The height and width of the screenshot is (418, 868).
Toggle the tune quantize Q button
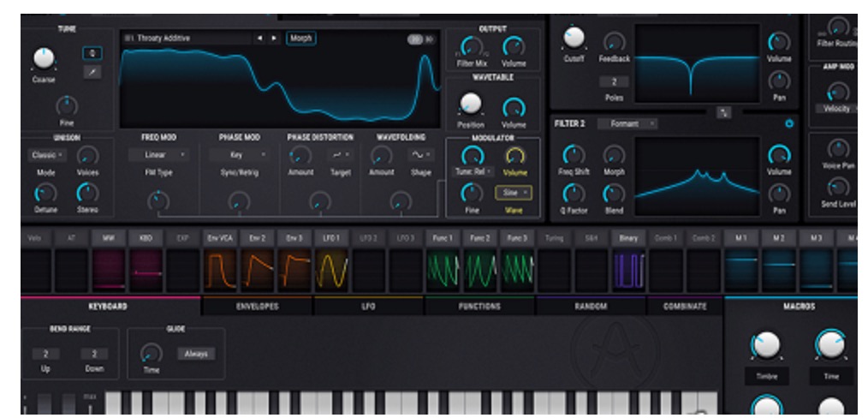click(92, 54)
